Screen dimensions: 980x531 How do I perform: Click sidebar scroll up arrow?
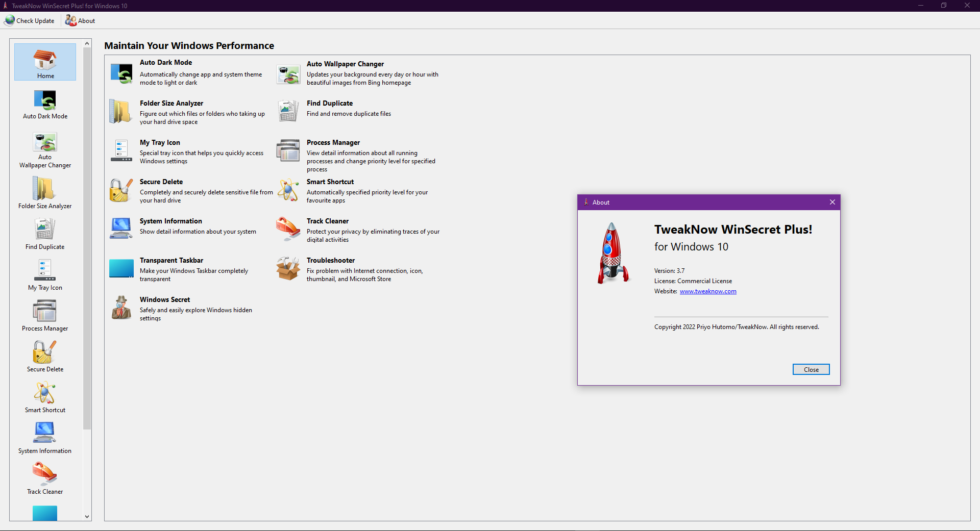coord(87,44)
